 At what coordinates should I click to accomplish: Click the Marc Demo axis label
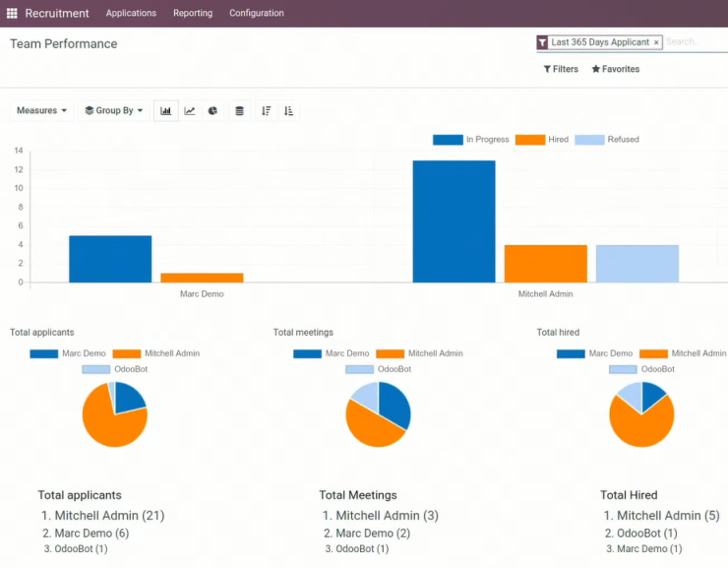(202, 294)
